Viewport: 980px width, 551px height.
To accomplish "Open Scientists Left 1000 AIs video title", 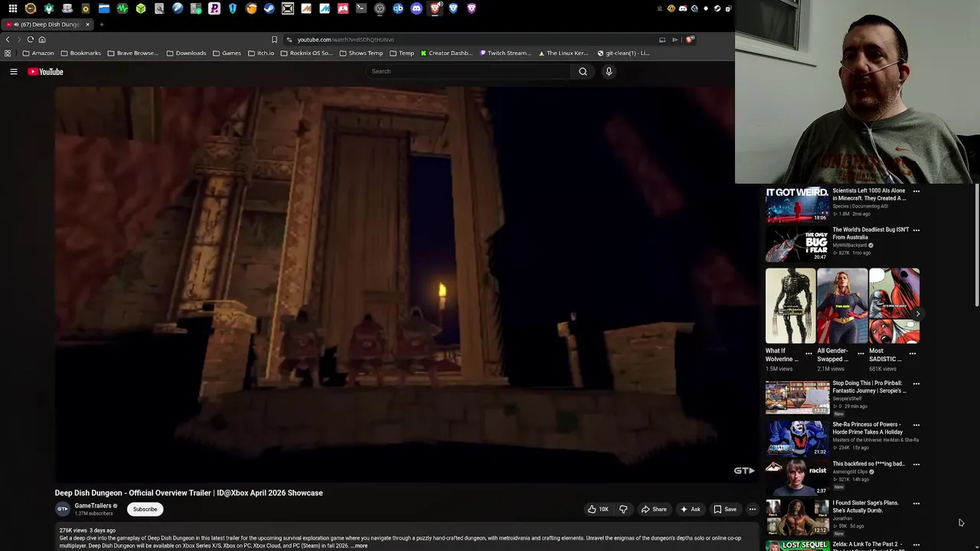I will [x=869, y=194].
